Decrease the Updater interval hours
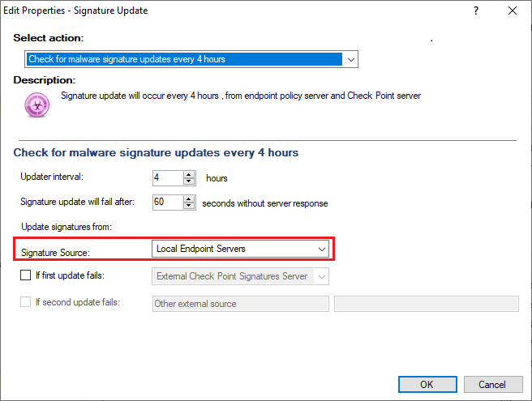 point(189,181)
